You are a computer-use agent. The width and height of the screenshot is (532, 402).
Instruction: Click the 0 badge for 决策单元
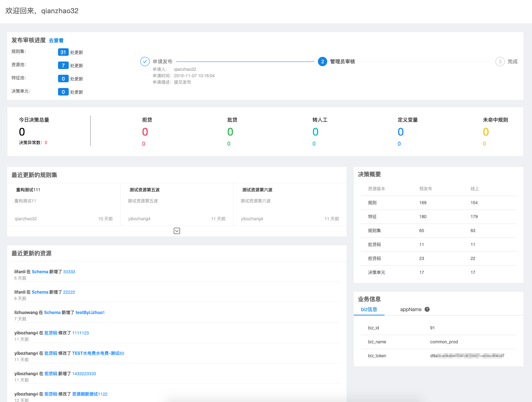63,92
